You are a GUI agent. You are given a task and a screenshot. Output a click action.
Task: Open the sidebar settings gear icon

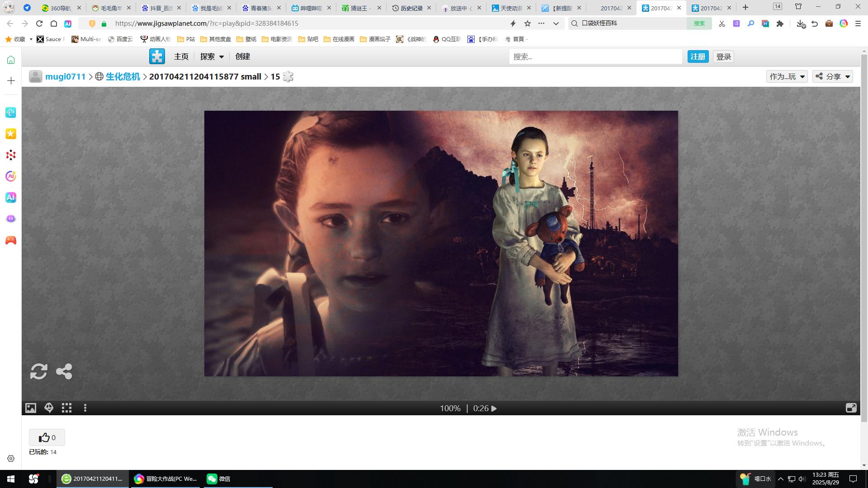pos(11,458)
